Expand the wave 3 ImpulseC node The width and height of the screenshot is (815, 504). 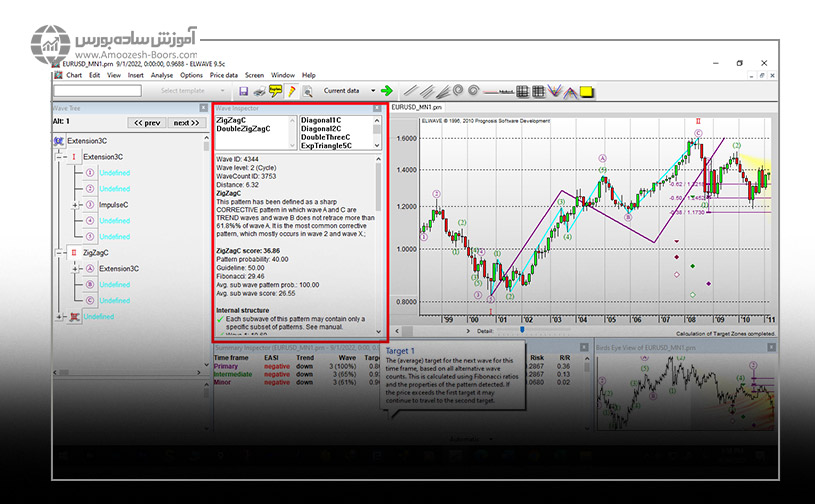coord(74,205)
